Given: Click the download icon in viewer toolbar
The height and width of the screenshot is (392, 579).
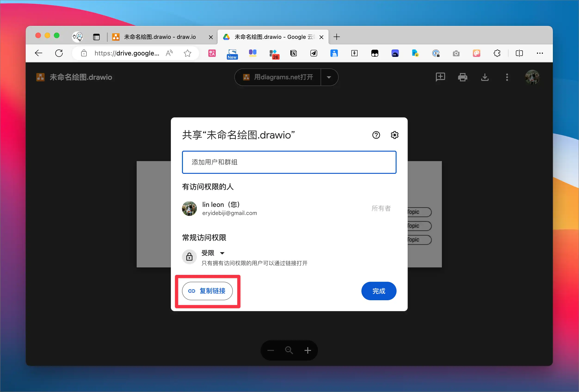Looking at the screenshot, I should coord(485,77).
